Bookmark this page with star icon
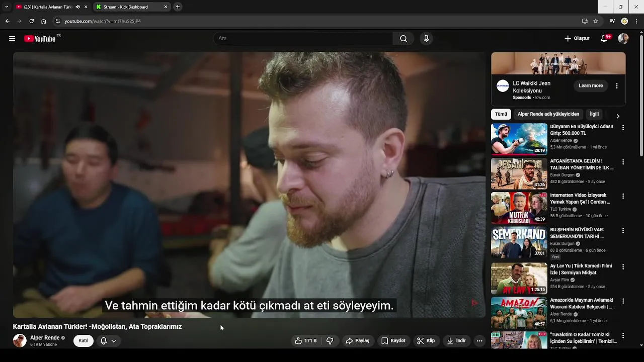The height and width of the screenshot is (362, 644). (596, 21)
